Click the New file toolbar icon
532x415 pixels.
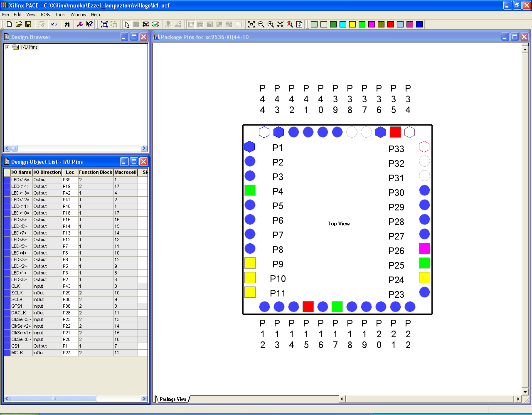point(9,25)
